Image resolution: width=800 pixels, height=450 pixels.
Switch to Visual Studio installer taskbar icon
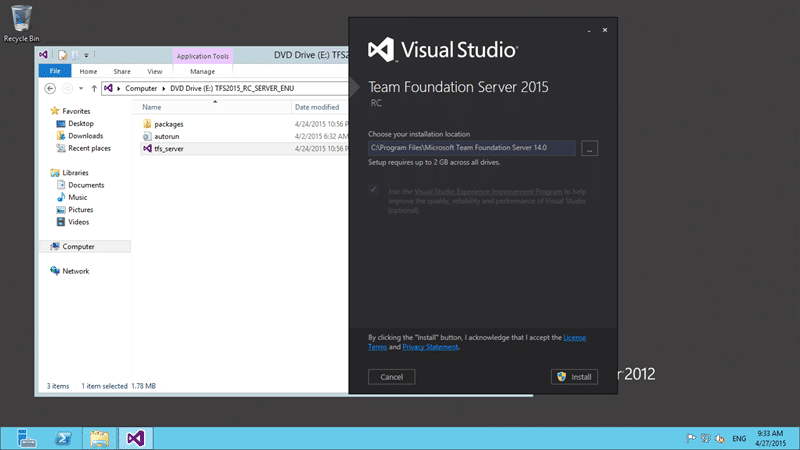pyautogui.click(x=136, y=438)
